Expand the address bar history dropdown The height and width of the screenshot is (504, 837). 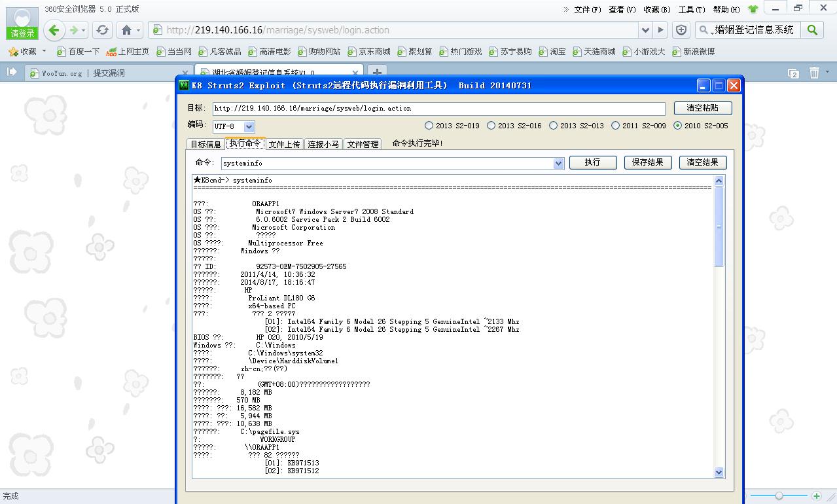[x=645, y=30]
